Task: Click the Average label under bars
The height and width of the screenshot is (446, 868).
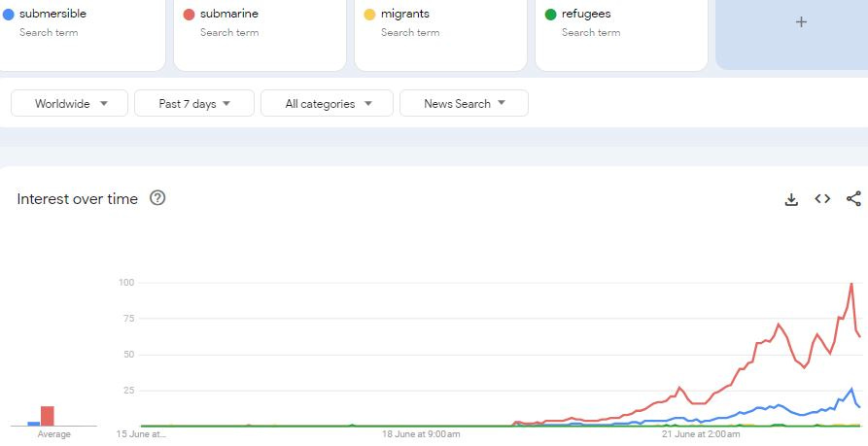Action: [x=54, y=434]
